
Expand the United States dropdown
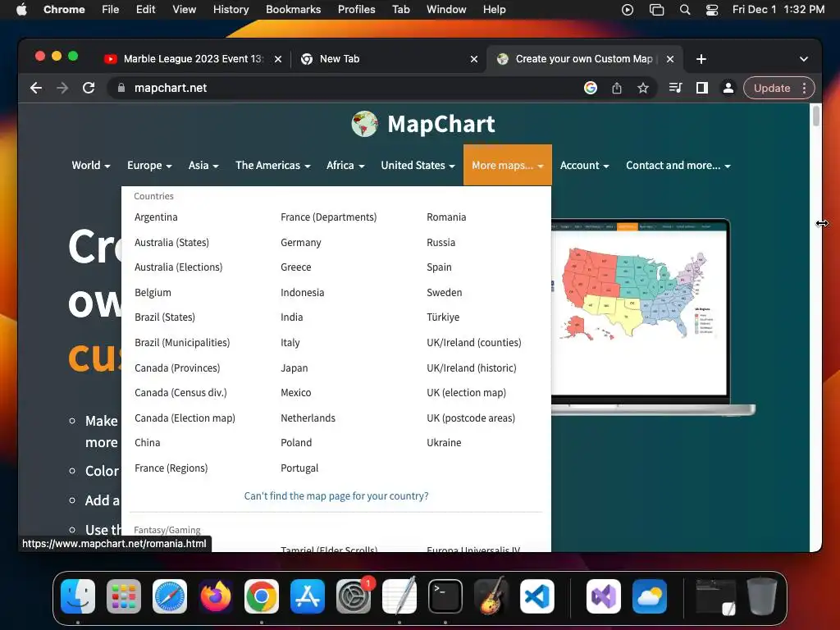click(418, 166)
